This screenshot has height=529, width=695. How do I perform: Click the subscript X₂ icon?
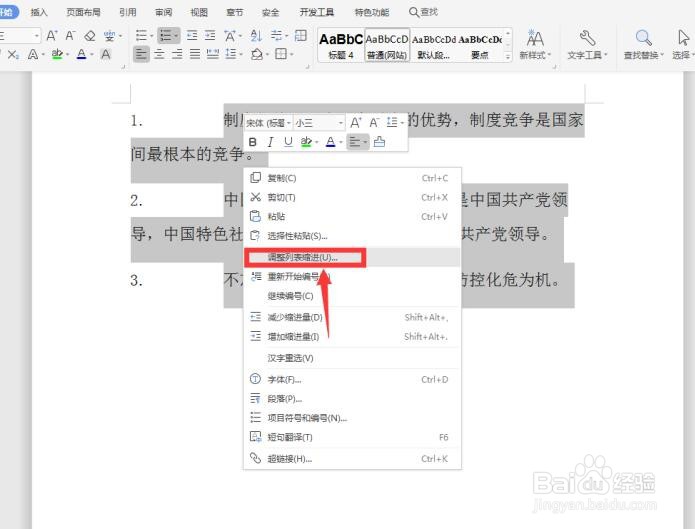coord(13,55)
